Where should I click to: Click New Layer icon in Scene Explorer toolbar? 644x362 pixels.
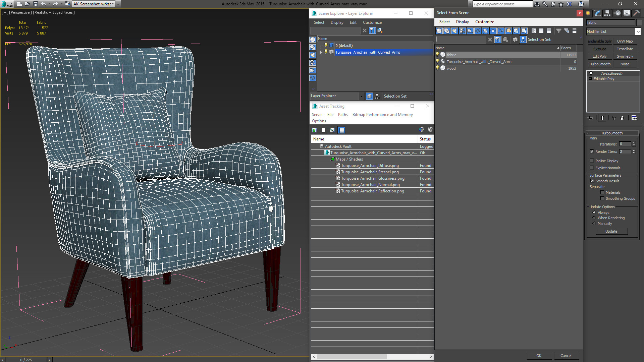tap(380, 31)
